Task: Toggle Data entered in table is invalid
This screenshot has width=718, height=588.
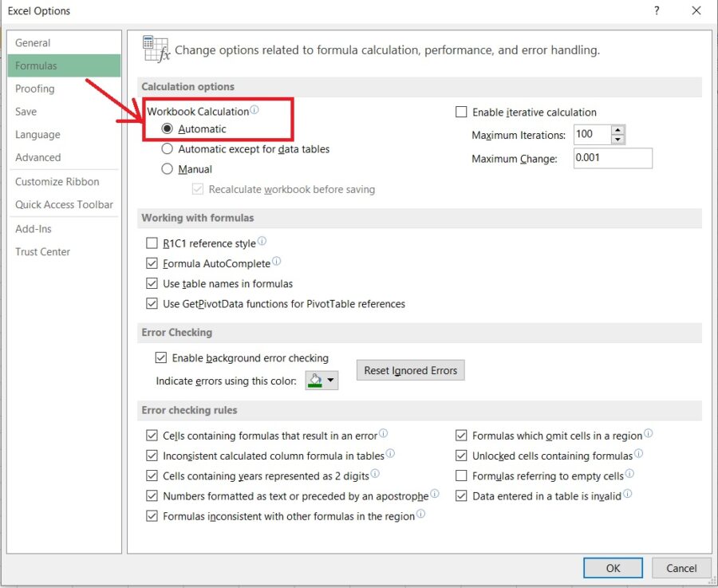Action: [461, 495]
